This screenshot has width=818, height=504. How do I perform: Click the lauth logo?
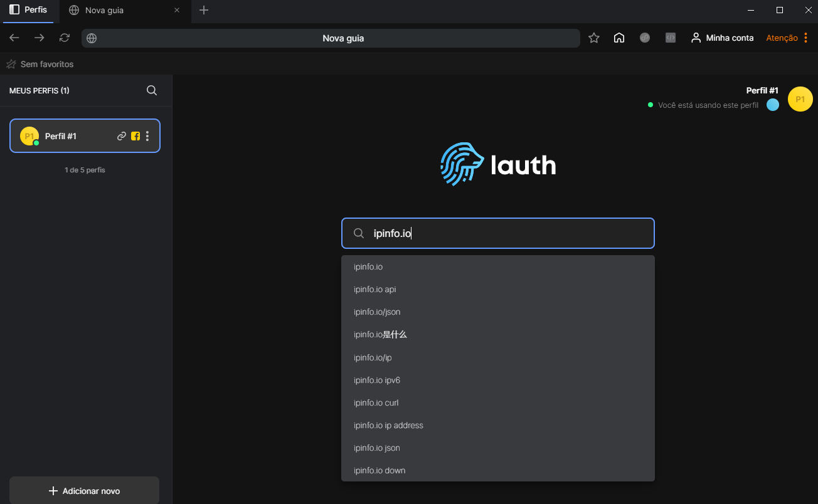(x=498, y=164)
